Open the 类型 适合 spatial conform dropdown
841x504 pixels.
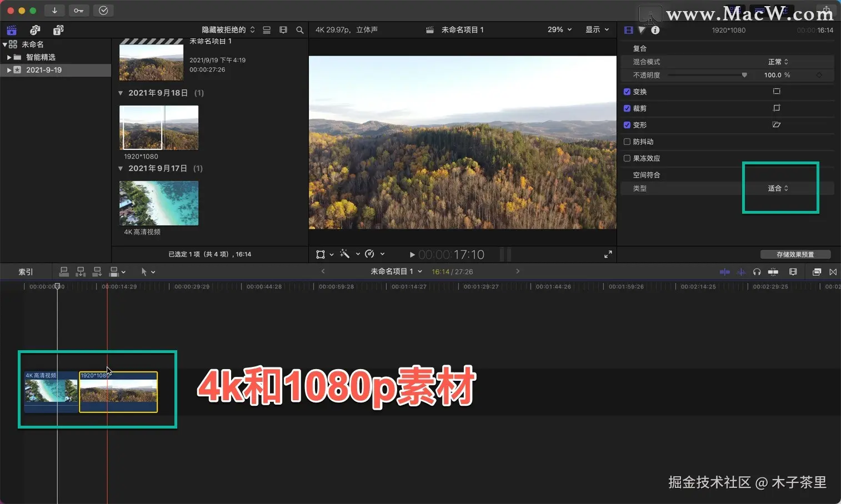778,188
